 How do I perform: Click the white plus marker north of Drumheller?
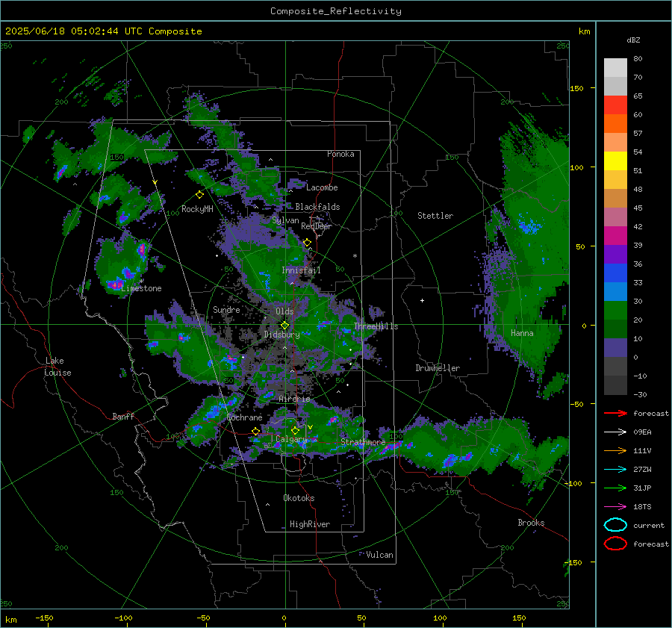click(422, 300)
